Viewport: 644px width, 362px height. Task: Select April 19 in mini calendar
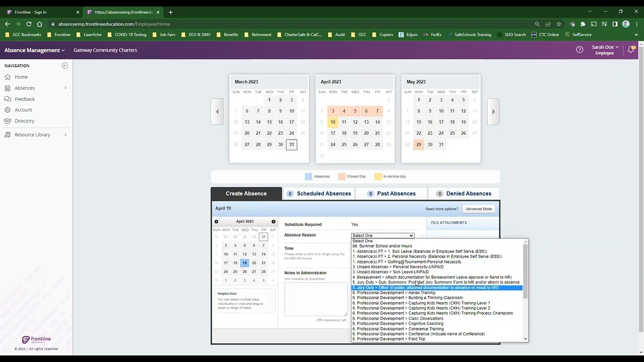coord(245,263)
